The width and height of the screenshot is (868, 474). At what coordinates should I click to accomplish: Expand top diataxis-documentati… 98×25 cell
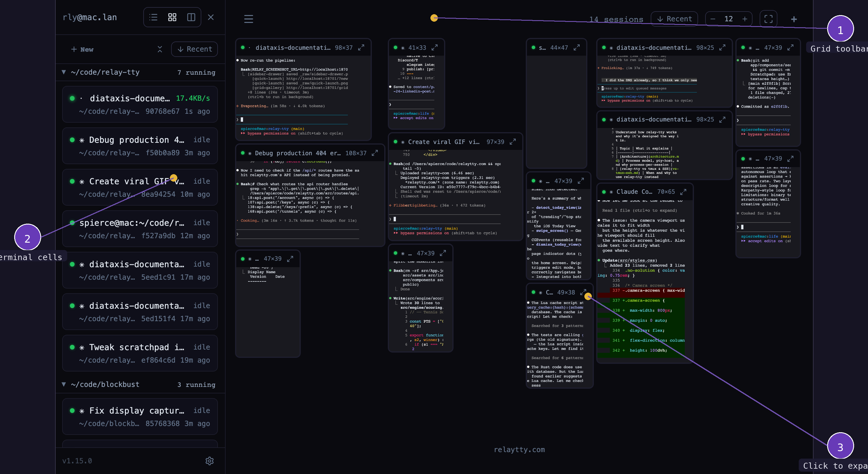tap(722, 47)
